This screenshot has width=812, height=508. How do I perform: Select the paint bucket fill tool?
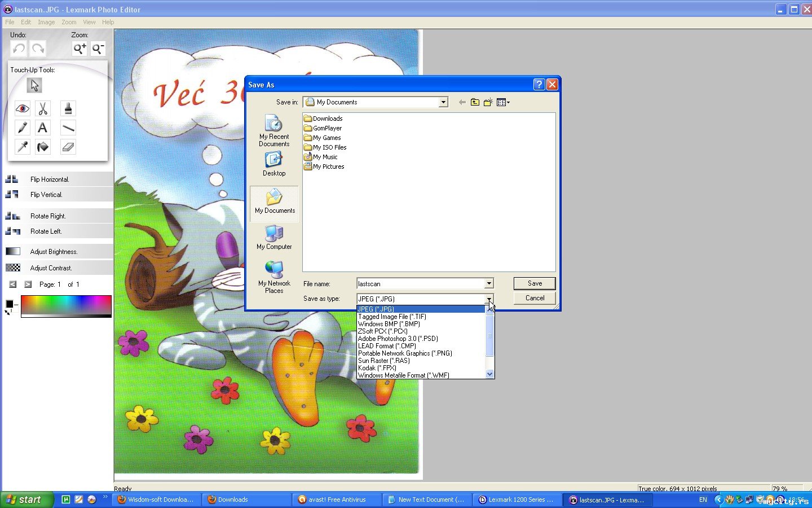43,147
